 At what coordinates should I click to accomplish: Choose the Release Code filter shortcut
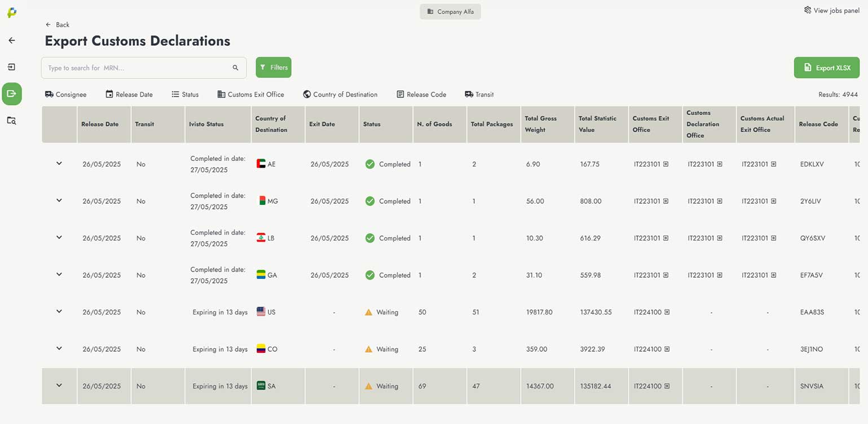tap(421, 95)
